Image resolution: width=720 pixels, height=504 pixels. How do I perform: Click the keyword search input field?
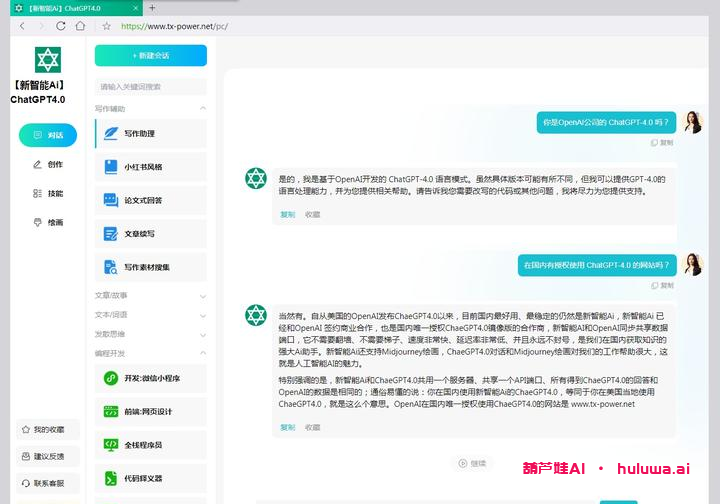click(x=151, y=86)
